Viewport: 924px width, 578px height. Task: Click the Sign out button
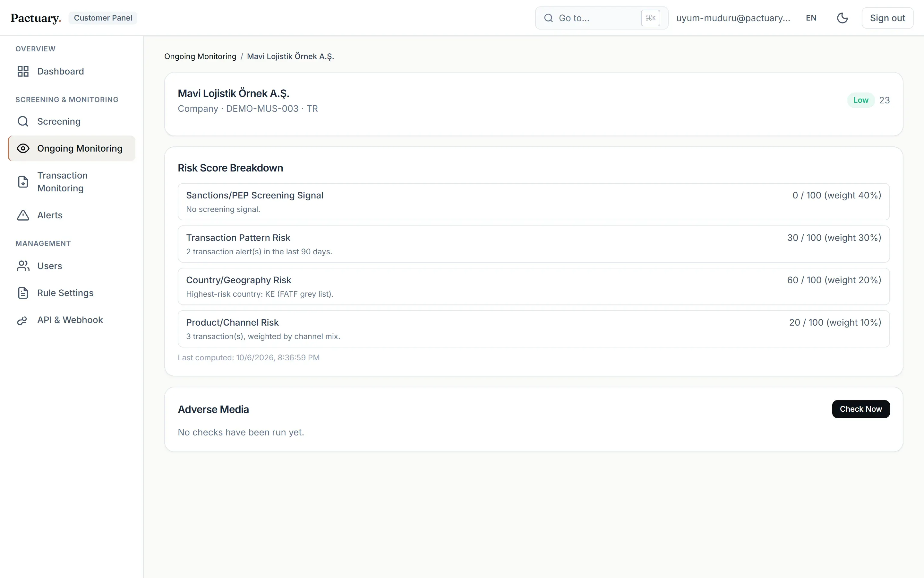(887, 18)
